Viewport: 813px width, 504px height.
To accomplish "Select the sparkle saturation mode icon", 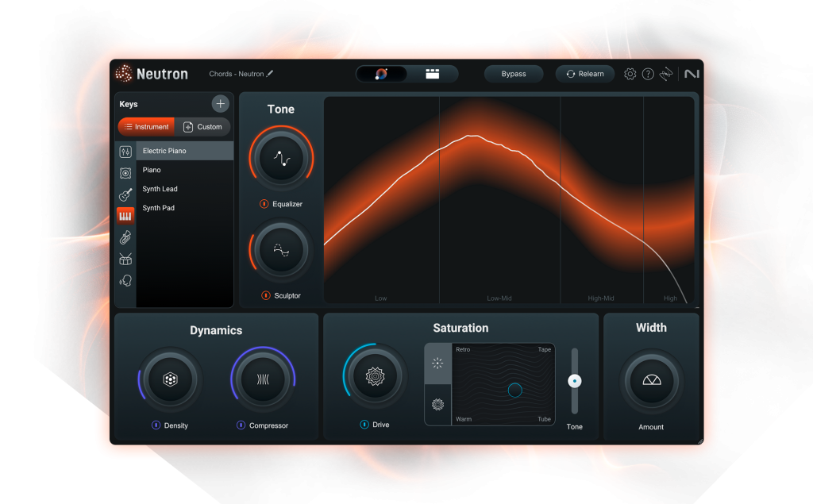I will pyautogui.click(x=437, y=363).
